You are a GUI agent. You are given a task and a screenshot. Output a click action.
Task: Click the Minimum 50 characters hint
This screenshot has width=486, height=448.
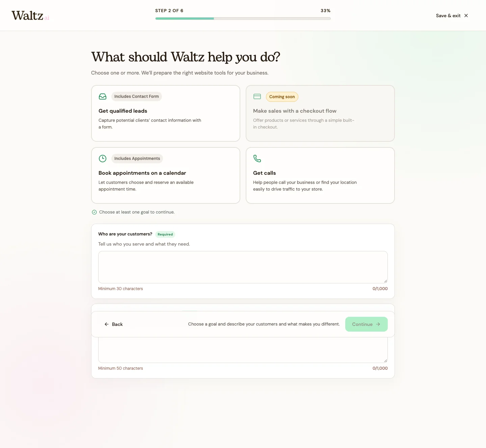tap(120, 368)
